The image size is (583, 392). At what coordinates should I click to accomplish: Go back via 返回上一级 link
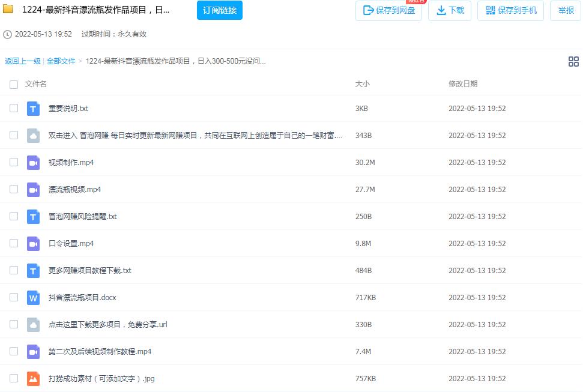[23, 61]
